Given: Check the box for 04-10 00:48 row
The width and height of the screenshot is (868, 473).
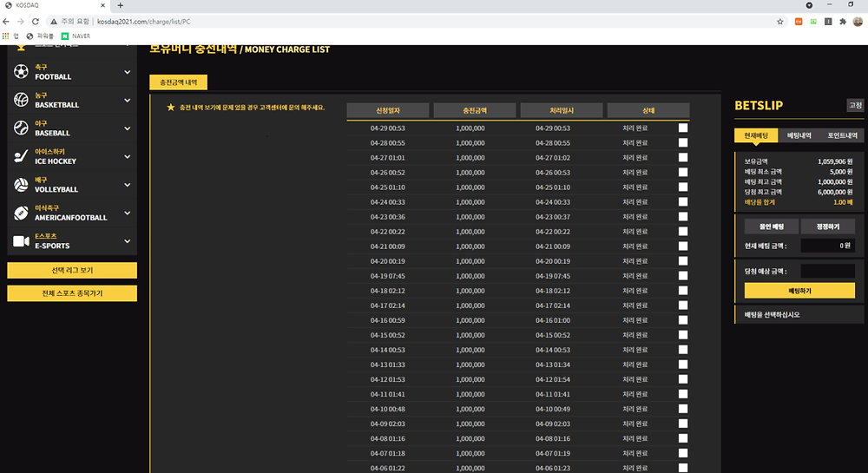Looking at the screenshot, I should point(683,409).
